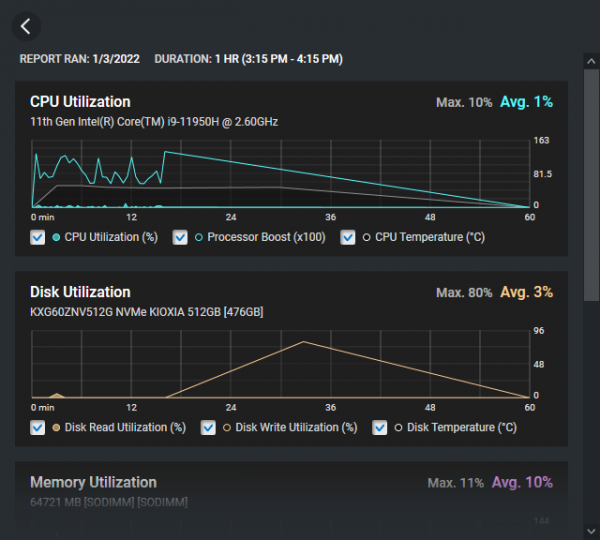Click the Disk Write Utilization legend circle

(x=227, y=428)
